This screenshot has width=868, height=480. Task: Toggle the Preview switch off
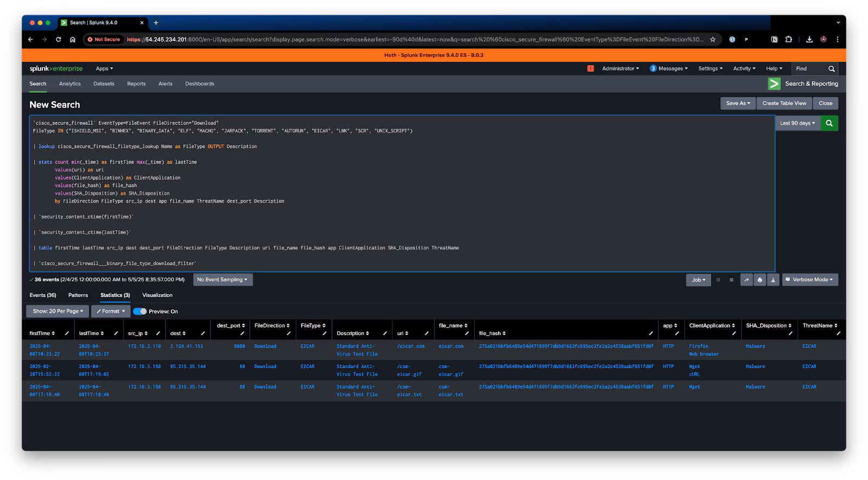(x=140, y=311)
